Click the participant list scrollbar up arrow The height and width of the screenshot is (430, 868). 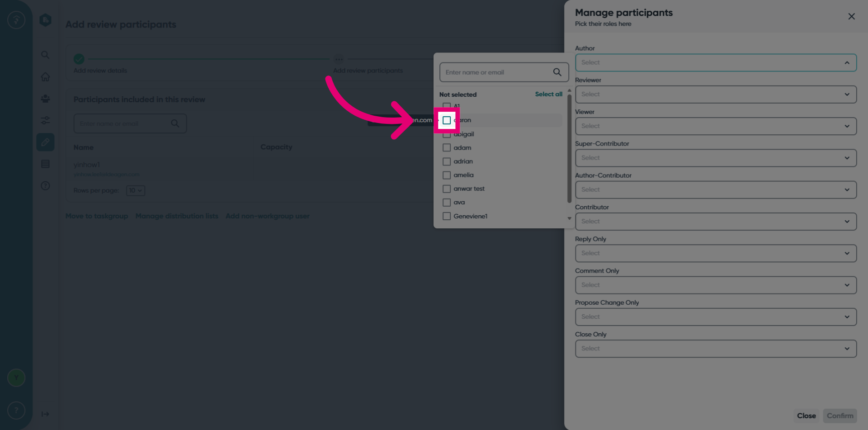(569, 90)
